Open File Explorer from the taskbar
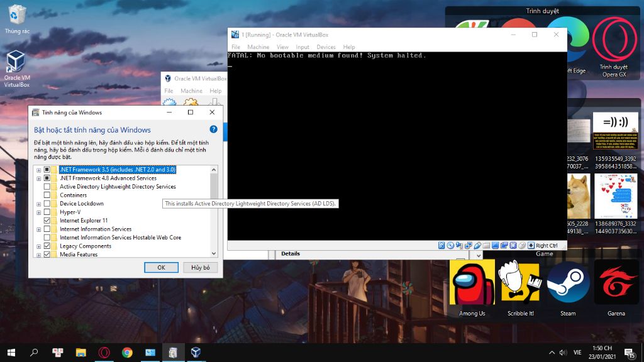This screenshot has height=362, width=644. (x=81, y=353)
